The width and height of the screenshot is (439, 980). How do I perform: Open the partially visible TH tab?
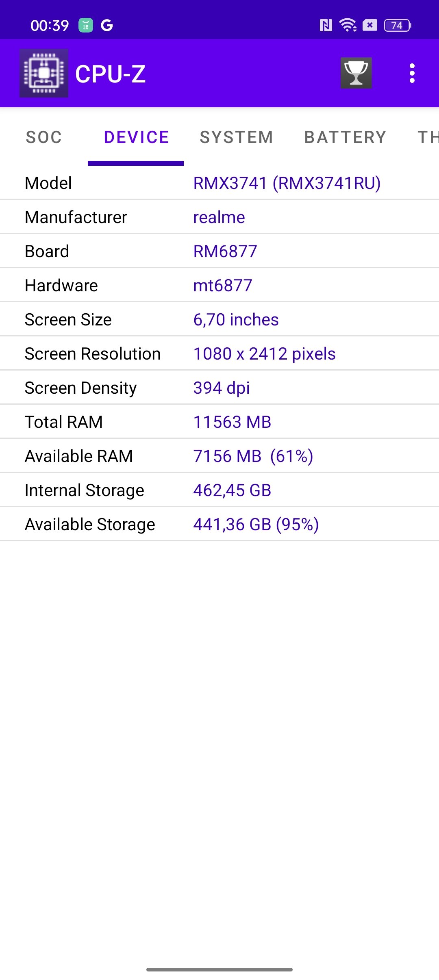point(428,137)
